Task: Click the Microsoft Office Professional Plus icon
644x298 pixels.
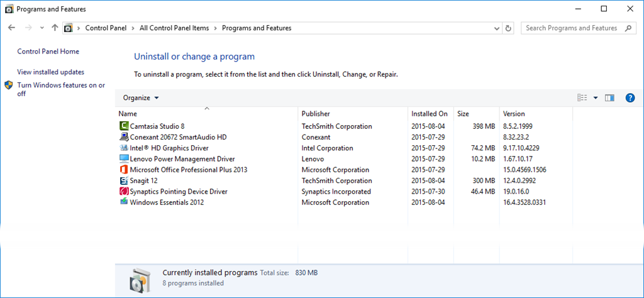Action: pos(124,170)
